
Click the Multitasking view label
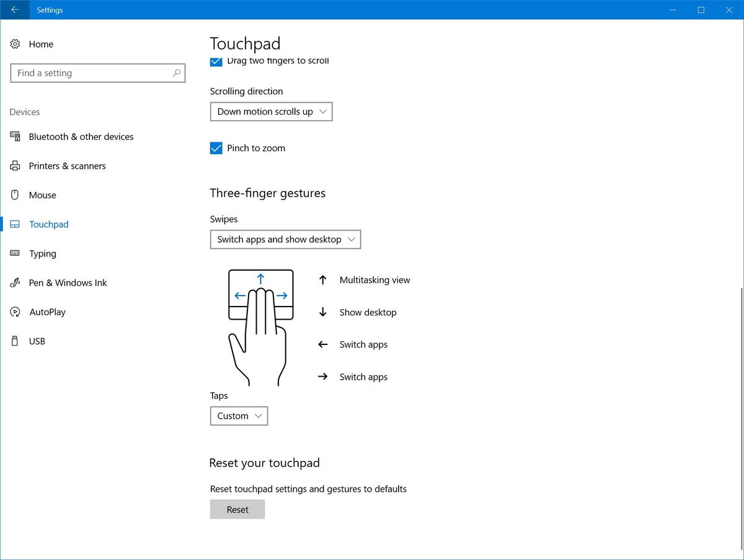(x=374, y=280)
